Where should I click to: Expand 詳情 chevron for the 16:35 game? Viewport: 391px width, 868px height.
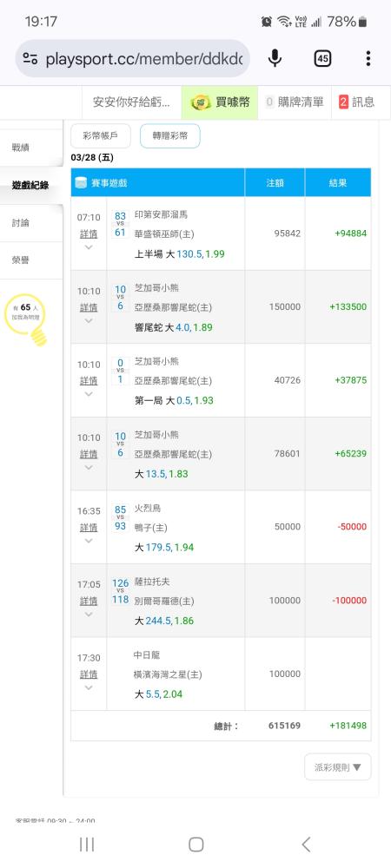(89, 541)
